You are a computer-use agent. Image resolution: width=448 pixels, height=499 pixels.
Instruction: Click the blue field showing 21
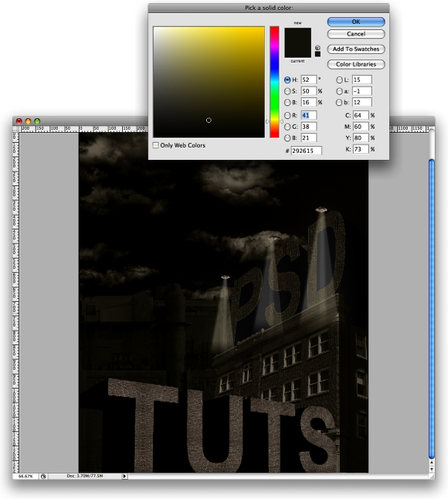tap(309, 137)
